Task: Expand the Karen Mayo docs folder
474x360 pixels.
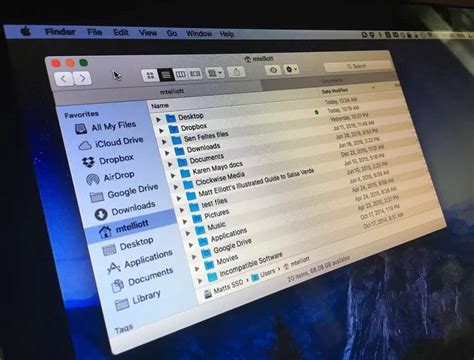Action: click(x=173, y=175)
